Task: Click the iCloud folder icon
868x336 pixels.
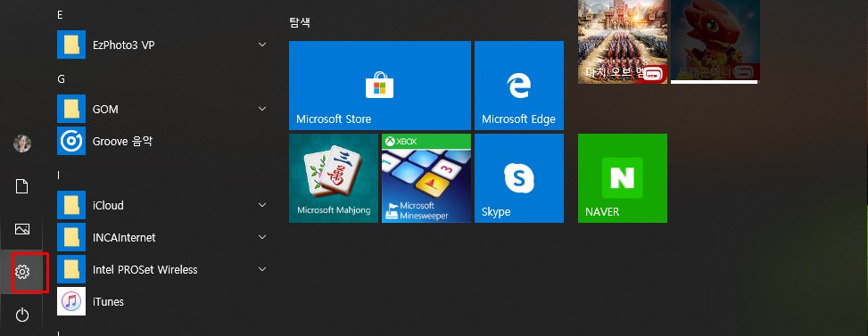Action: 71,205
